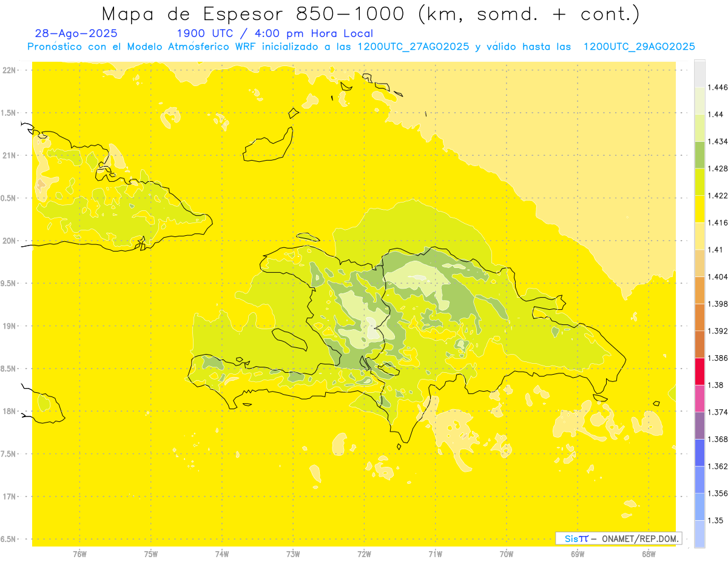Click the bright yellow legend swatch above 1.416
Image resolution: width=728 pixels, height=562 pixels.
point(699,209)
